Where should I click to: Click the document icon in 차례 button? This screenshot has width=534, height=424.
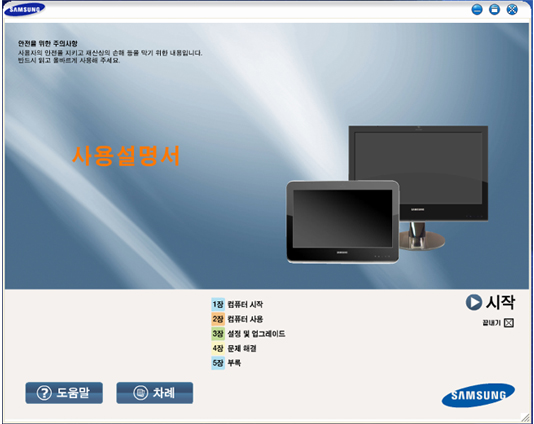[140, 393]
